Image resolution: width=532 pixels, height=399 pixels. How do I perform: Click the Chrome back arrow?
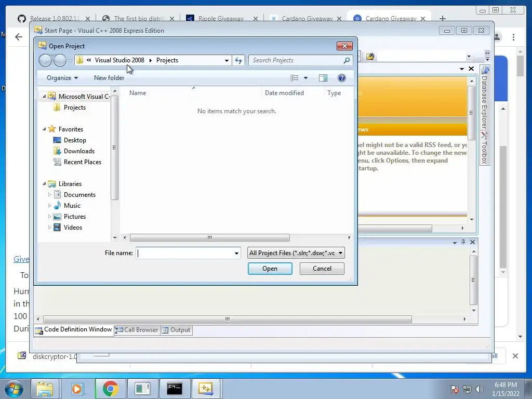click(x=19, y=37)
